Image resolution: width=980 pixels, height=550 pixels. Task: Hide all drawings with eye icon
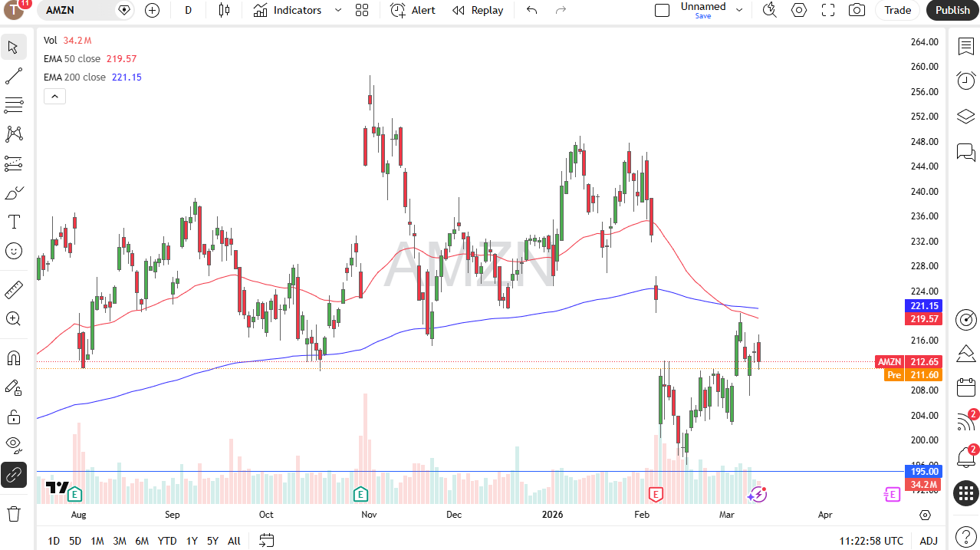pyautogui.click(x=14, y=445)
